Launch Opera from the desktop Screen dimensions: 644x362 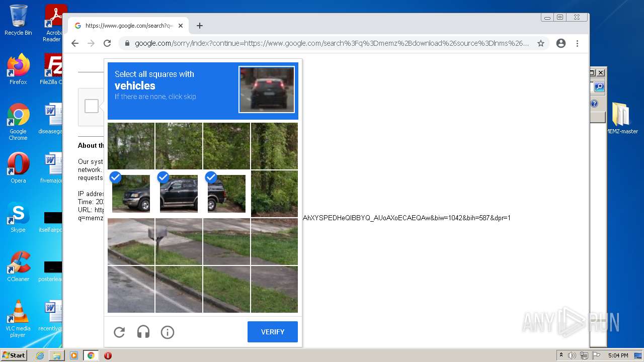tap(18, 167)
